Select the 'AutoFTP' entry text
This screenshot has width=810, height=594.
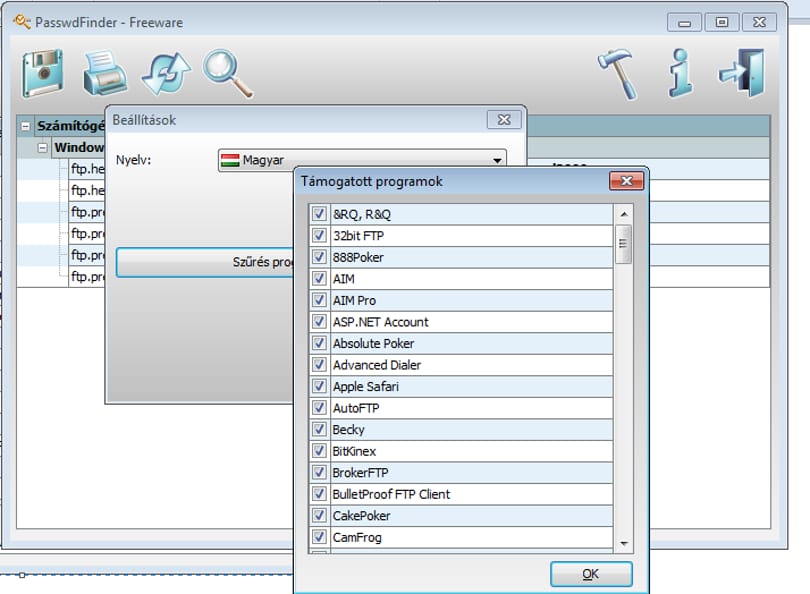click(x=356, y=408)
